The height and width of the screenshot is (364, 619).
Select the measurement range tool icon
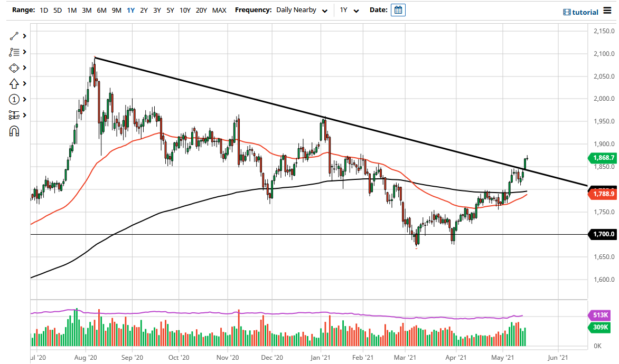click(x=14, y=115)
